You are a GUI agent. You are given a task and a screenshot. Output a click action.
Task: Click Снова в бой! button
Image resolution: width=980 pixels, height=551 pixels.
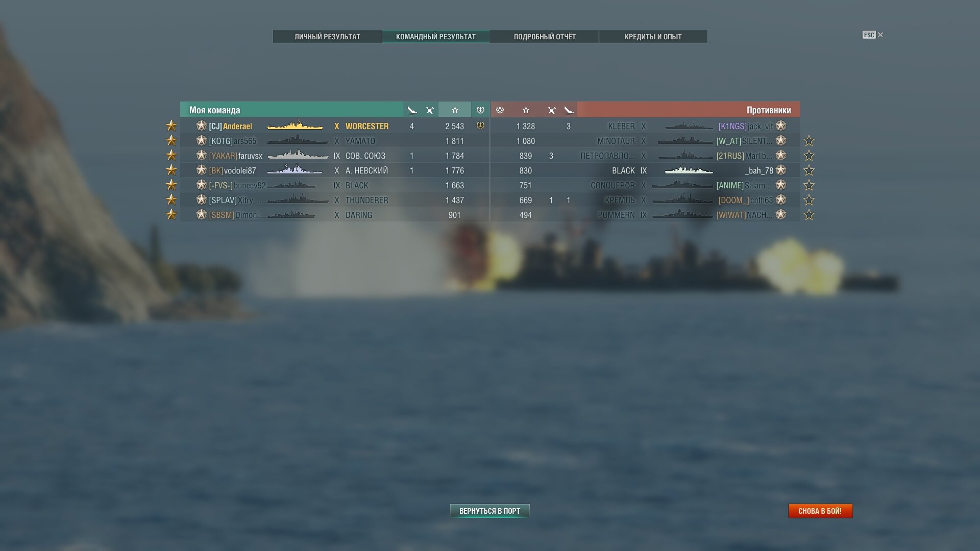tap(820, 511)
